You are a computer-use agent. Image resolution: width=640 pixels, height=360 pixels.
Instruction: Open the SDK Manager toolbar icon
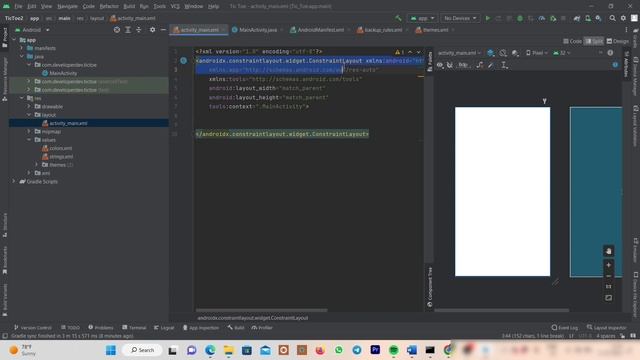(598, 18)
